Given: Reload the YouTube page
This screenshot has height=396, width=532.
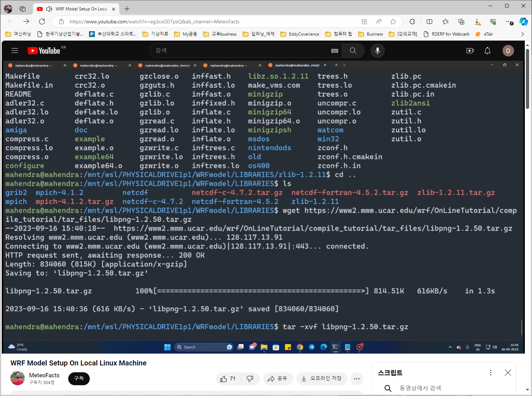Looking at the screenshot, I should [42, 22].
